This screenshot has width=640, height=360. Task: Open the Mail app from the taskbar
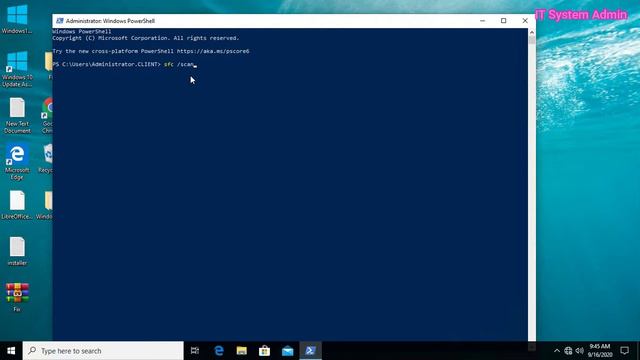click(x=287, y=351)
